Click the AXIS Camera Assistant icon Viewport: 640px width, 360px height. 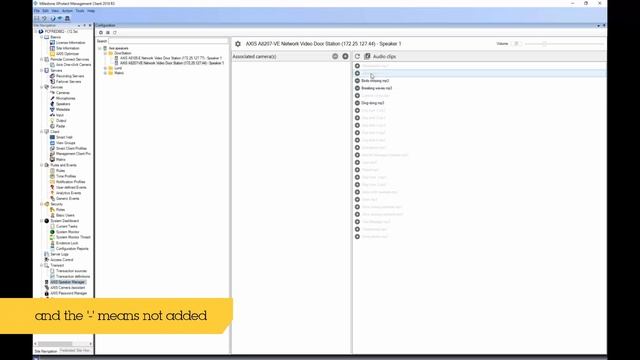[x=47, y=288]
